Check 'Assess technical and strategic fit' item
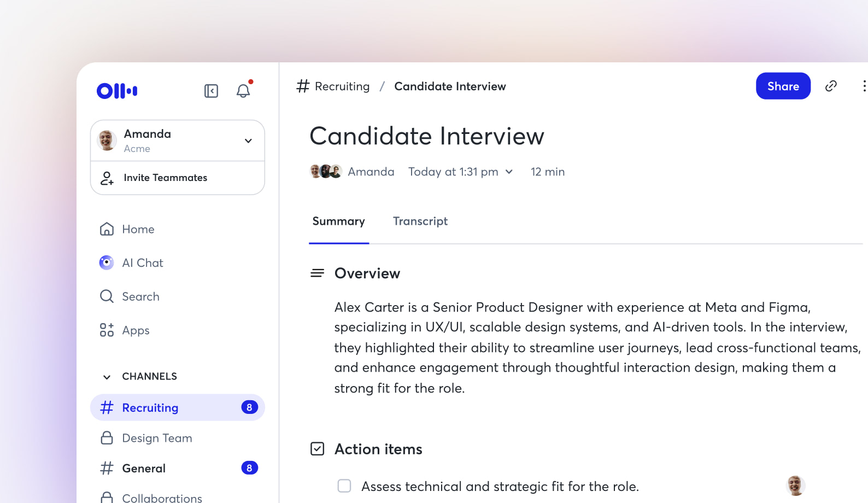868x503 pixels. click(344, 486)
